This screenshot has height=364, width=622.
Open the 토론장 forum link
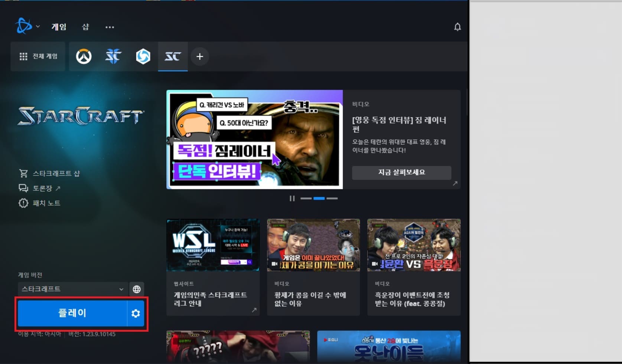(x=42, y=188)
